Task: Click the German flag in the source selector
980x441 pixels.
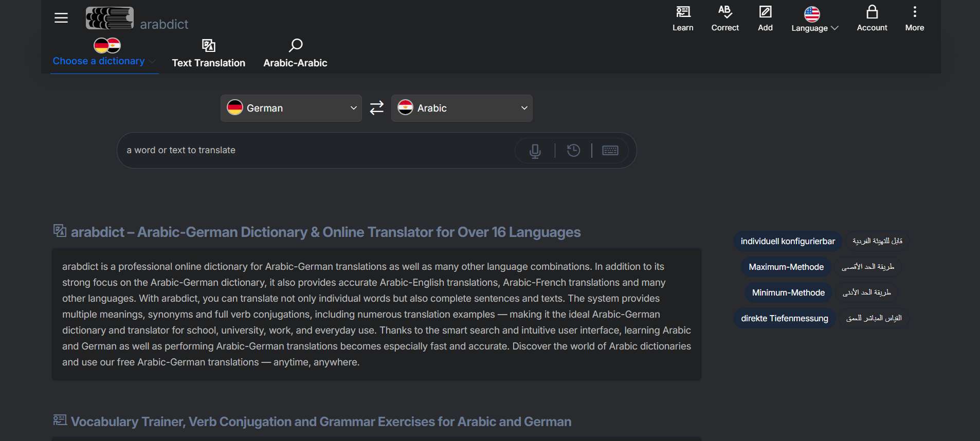Action: (235, 107)
